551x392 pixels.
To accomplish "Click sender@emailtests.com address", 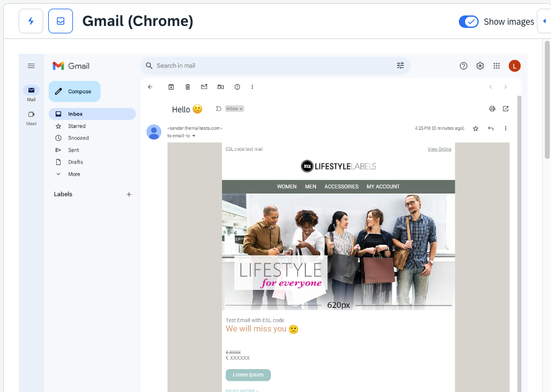I will pos(195,128).
